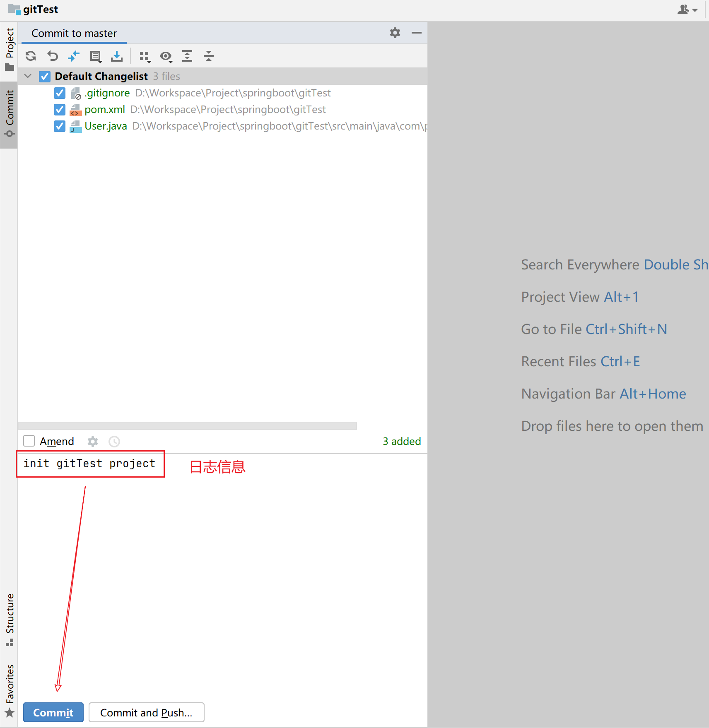Uncheck the .gitignore file checkbox
Image resolution: width=709 pixels, height=728 pixels.
click(x=60, y=93)
